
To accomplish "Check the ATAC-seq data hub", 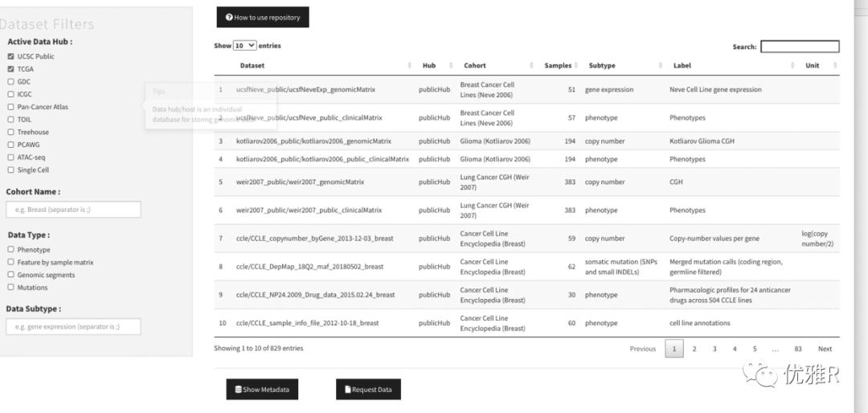I will pos(10,157).
